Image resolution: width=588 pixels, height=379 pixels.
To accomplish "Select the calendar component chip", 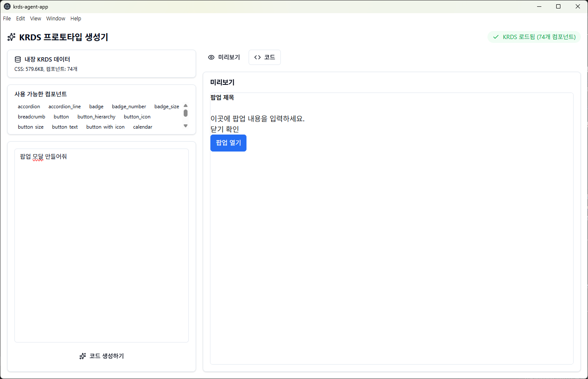I will (143, 127).
